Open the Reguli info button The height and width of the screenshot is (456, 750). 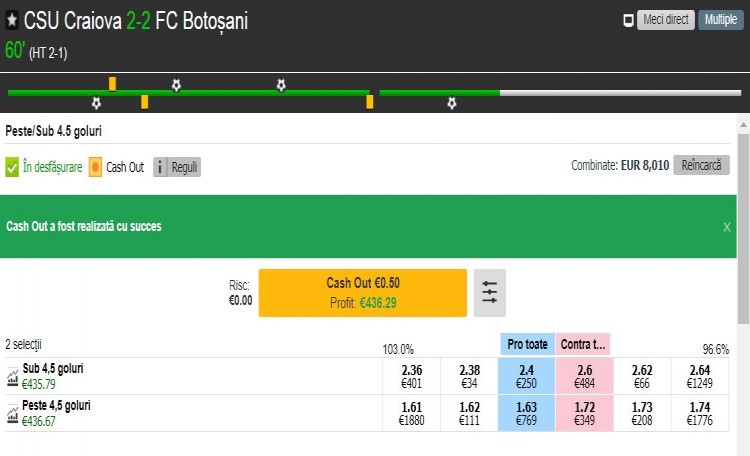[177, 167]
